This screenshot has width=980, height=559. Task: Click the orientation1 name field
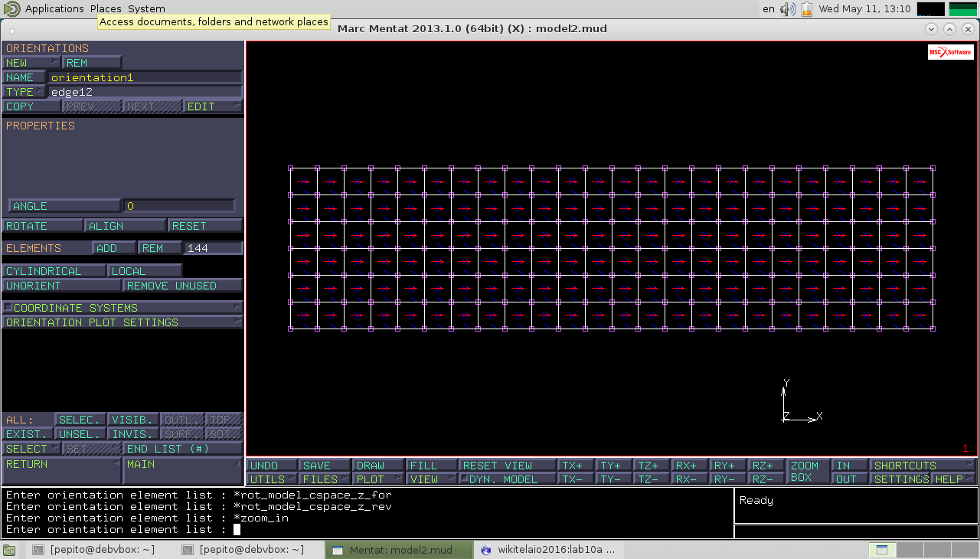tap(145, 77)
